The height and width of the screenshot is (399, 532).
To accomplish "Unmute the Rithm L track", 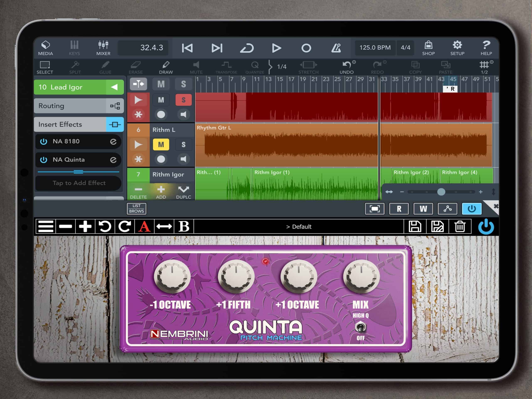I will (x=161, y=145).
